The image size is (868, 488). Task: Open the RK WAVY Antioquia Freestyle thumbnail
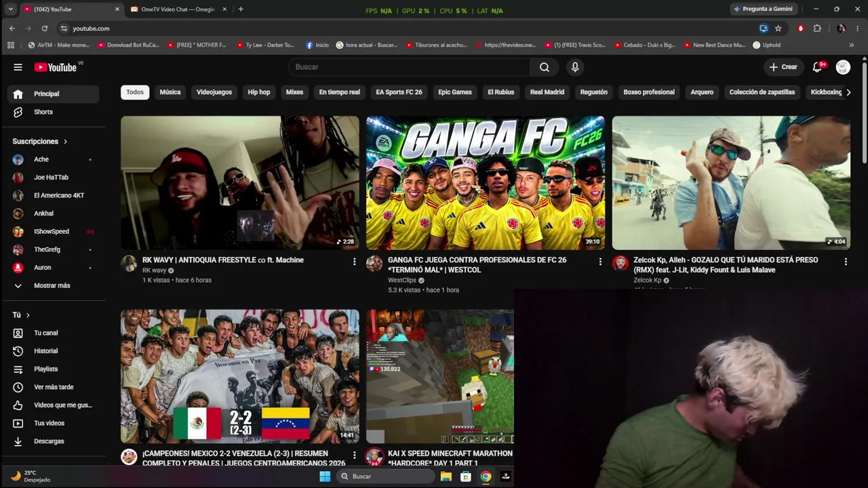pyautogui.click(x=240, y=183)
